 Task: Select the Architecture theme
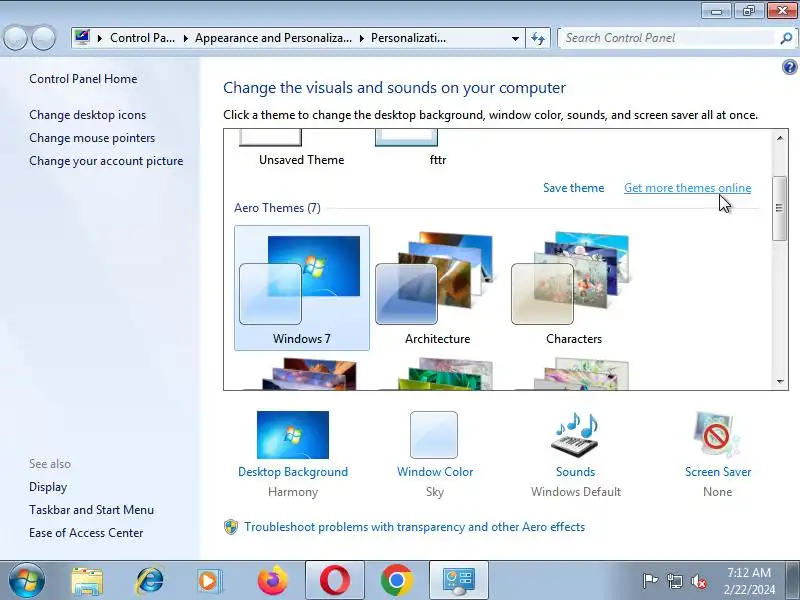(437, 288)
